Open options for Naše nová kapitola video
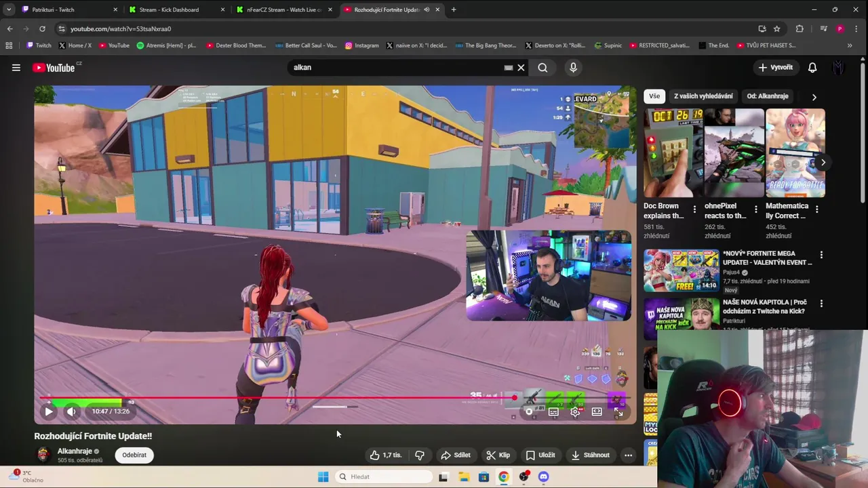This screenshot has height=488, width=868. 821,304
